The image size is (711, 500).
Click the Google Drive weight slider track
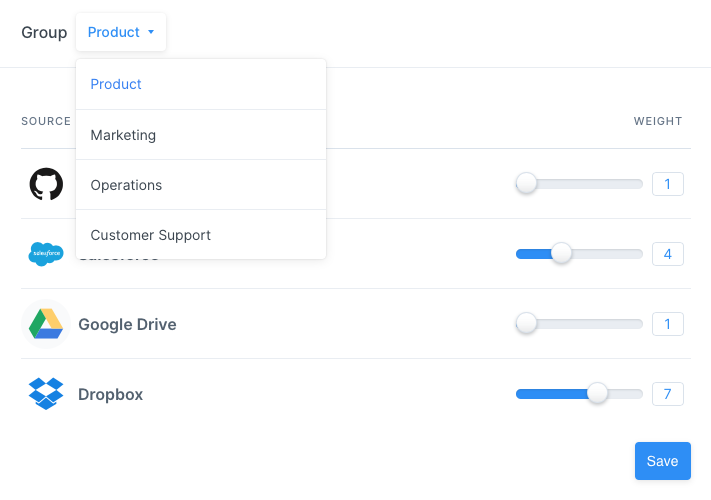(x=590, y=324)
